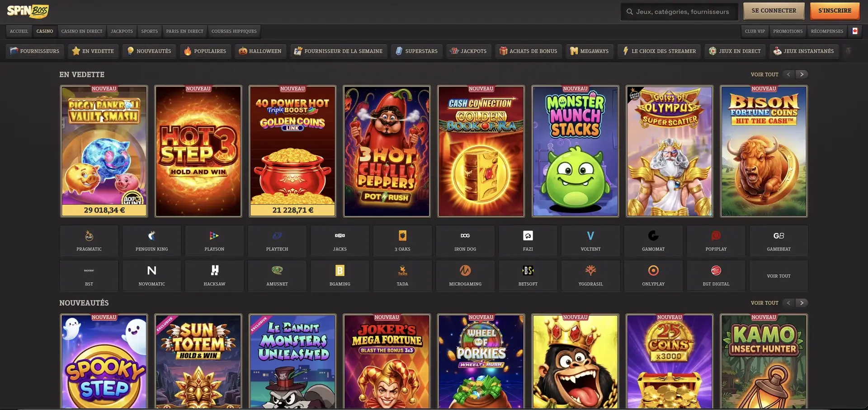Select the Megaways category filter
The width and height of the screenshot is (868, 410).
pos(589,51)
